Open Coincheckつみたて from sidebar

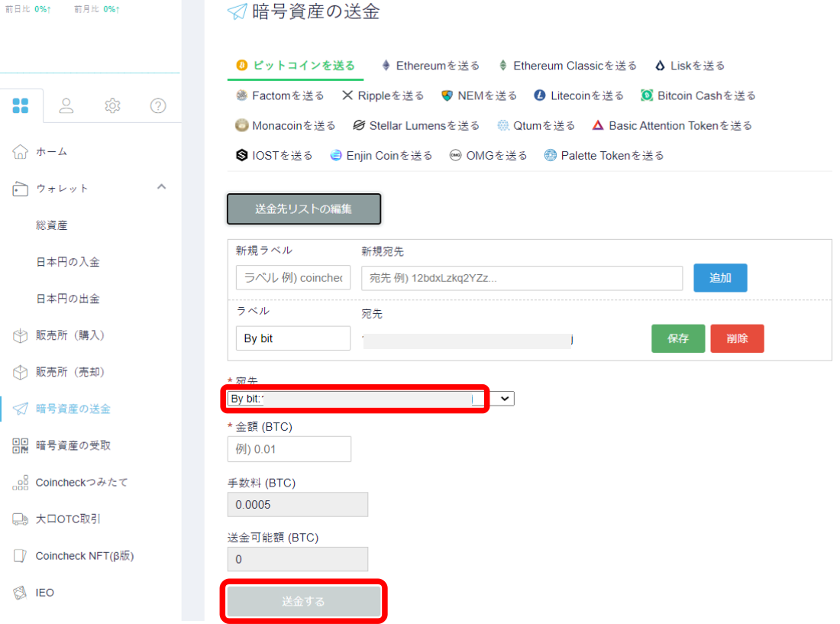point(82,483)
